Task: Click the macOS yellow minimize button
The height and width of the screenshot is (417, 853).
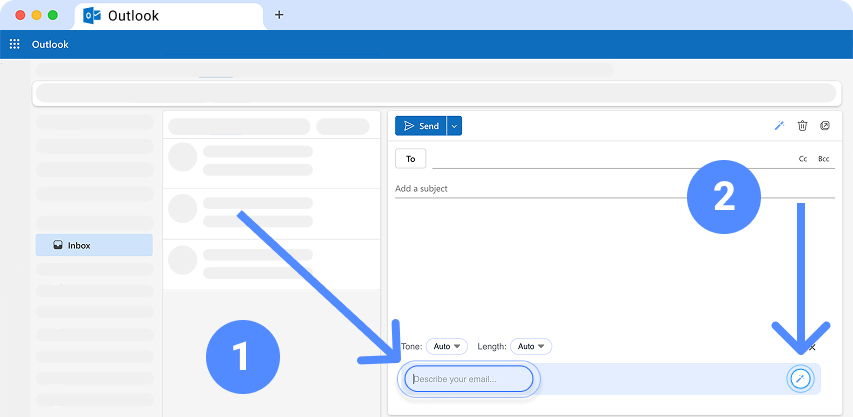Action: click(x=36, y=15)
